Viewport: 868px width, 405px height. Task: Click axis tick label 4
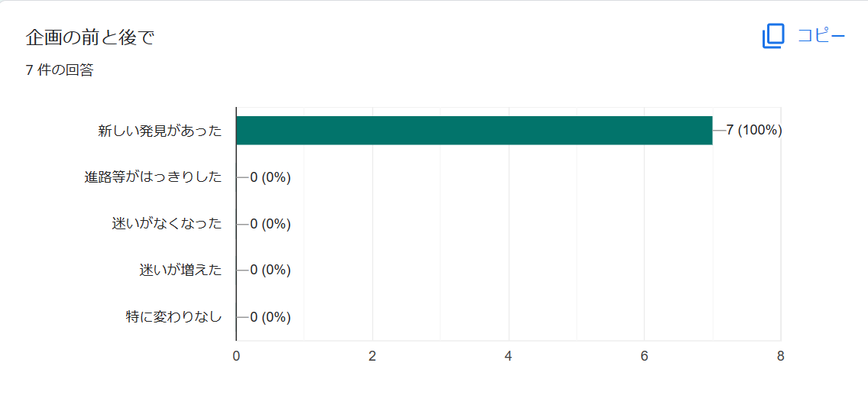point(508,356)
